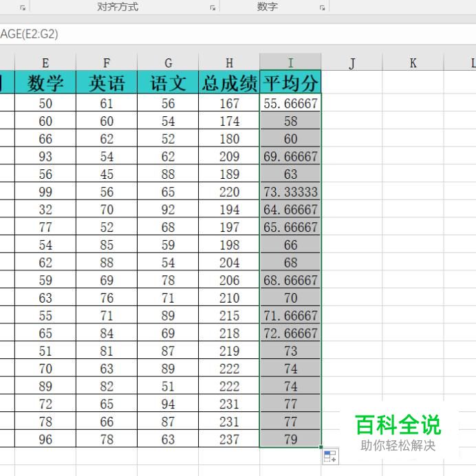Click total score cell 215
Screen dimensions: 476x476
pyautogui.click(x=229, y=315)
